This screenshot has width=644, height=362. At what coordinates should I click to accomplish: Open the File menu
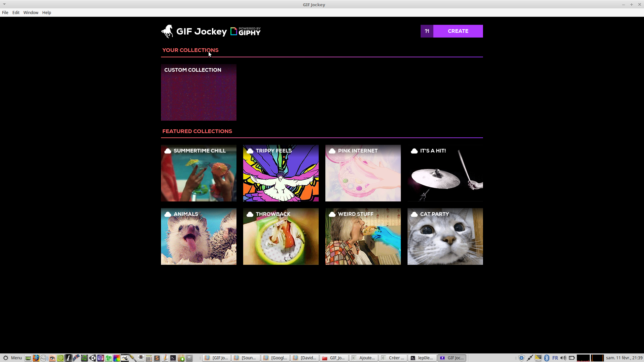click(x=5, y=13)
